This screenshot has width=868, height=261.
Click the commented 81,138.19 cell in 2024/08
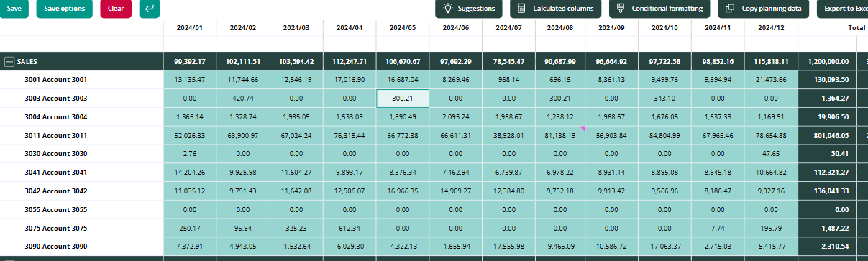[559, 135]
